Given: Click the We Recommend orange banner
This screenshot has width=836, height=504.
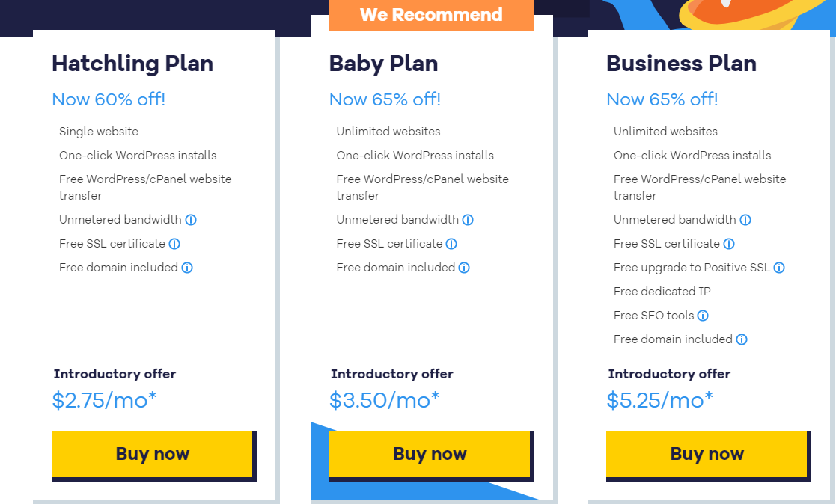Looking at the screenshot, I should [432, 15].
